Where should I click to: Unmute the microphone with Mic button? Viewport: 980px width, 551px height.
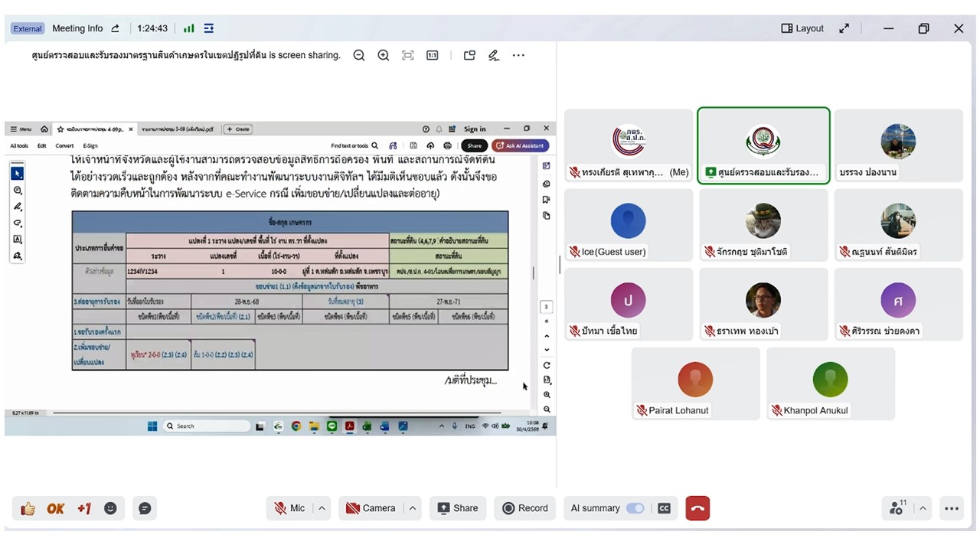[289, 508]
